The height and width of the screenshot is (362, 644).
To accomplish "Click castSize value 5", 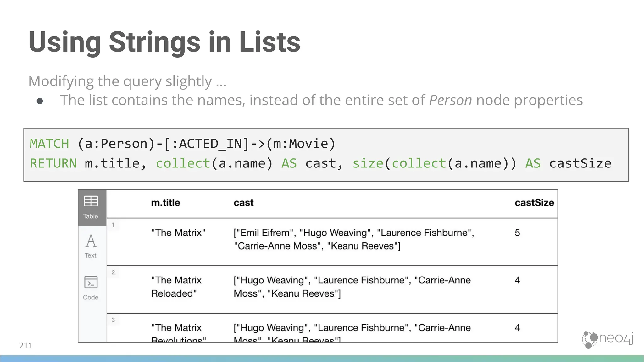I will click(517, 233).
